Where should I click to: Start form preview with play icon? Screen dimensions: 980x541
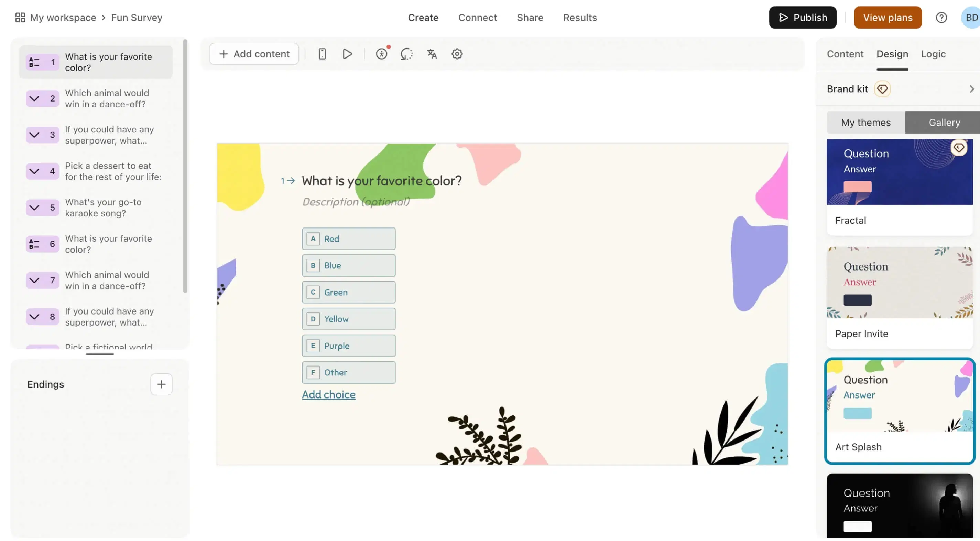(347, 54)
